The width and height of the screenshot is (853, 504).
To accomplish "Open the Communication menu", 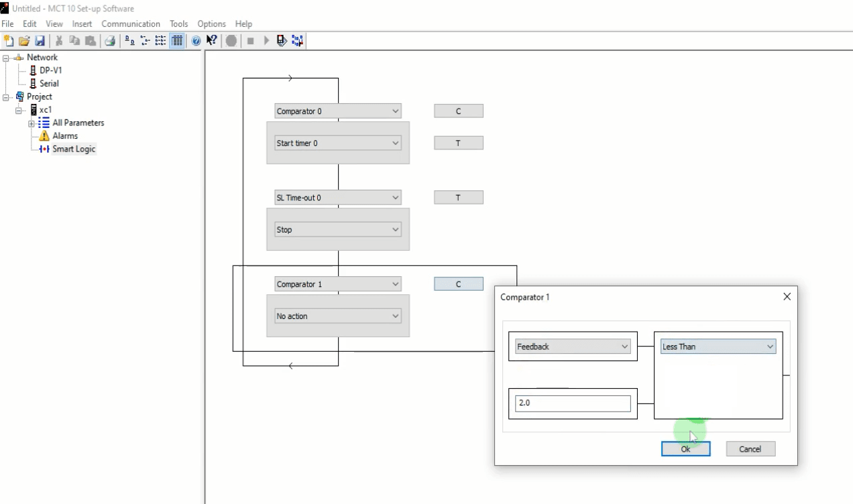I will pyautogui.click(x=132, y=24).
